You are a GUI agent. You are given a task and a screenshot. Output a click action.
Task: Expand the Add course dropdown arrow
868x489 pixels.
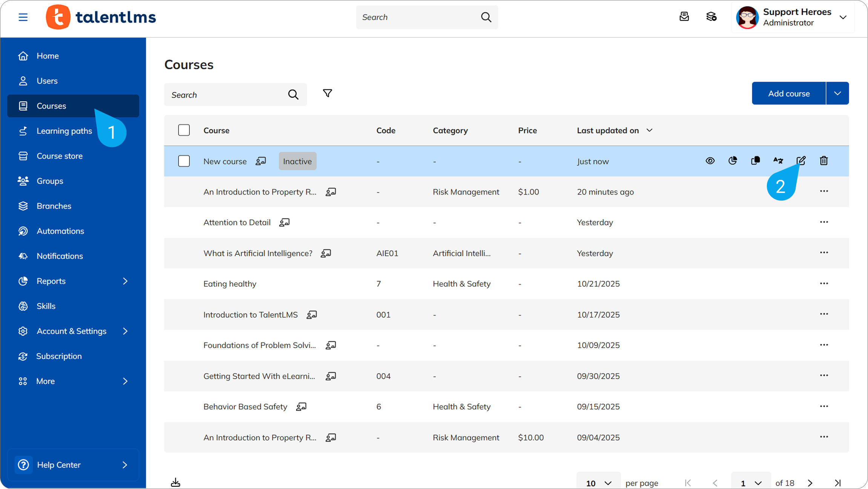837,94
